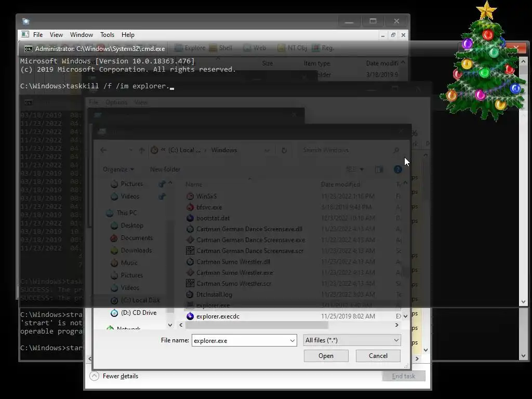
Task: Open the Help menu
Action: point(128,35)
